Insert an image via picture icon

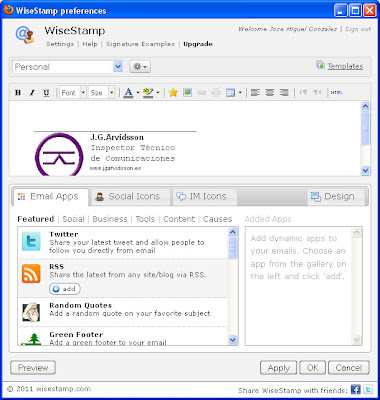[187, 92]
